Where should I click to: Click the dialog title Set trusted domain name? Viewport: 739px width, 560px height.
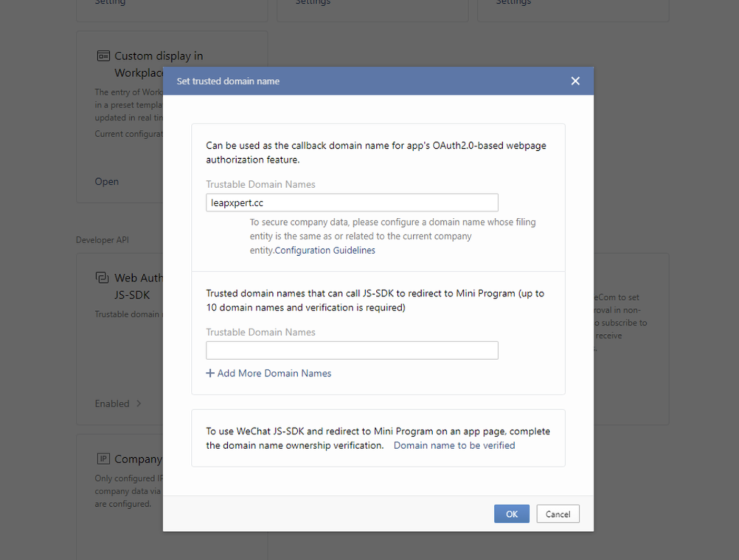click(228, 81)
